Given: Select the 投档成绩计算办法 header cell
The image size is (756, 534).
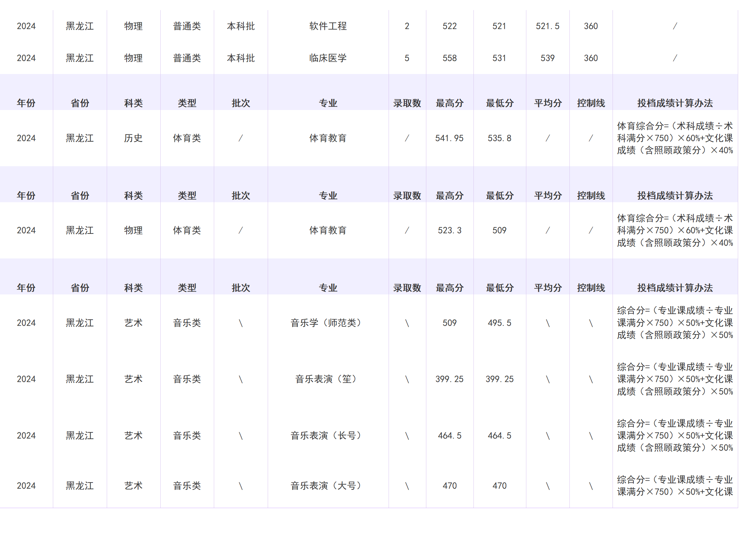Looking at the screenshot, I should (675, 103).
